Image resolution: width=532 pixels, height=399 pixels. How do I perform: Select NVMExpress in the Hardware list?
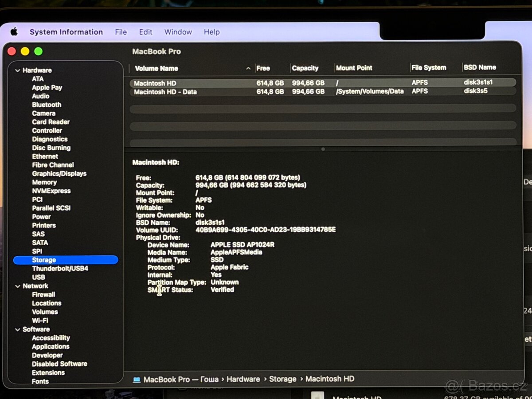click(51, 191)
